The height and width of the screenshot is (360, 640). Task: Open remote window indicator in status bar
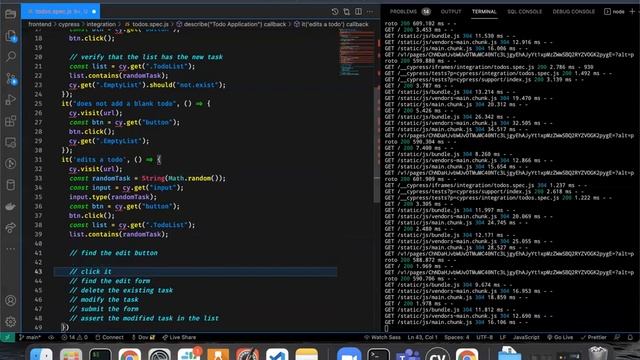7,337
